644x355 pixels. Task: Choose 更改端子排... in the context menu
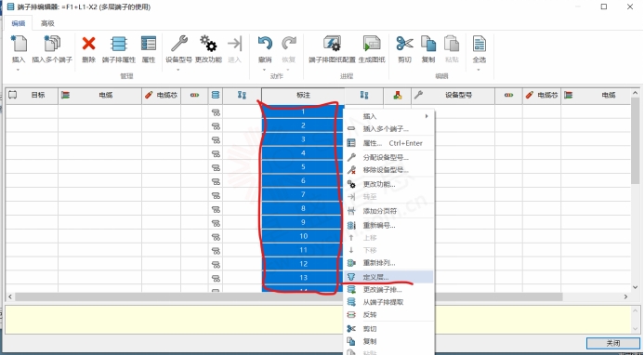point(389,290)
